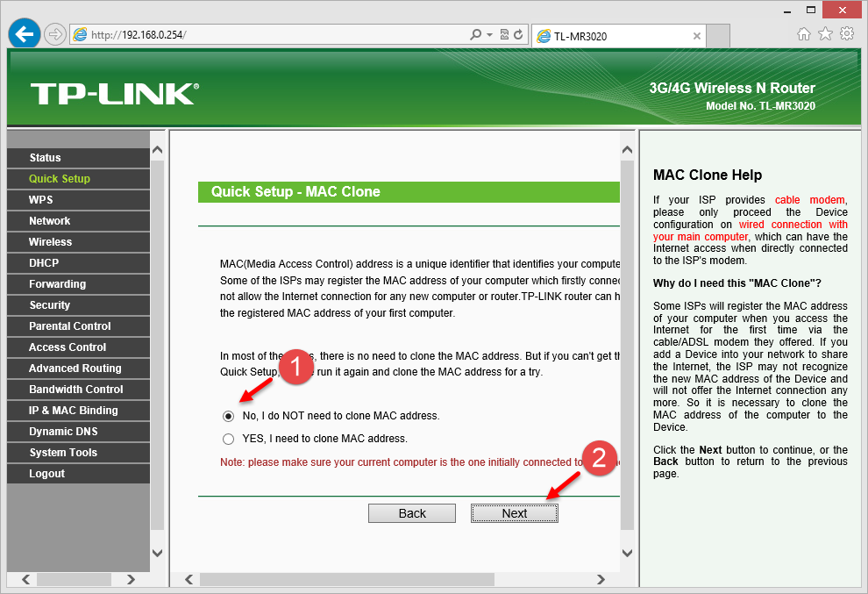
Task: Open the address bar dropdown arrow
Action: [x=489, y=35]
